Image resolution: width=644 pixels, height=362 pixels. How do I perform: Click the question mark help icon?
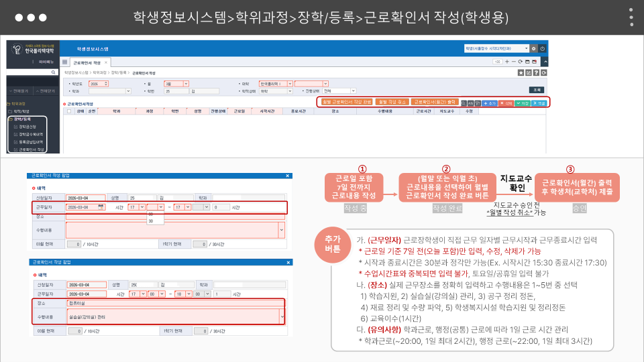(x=536, y=72)
